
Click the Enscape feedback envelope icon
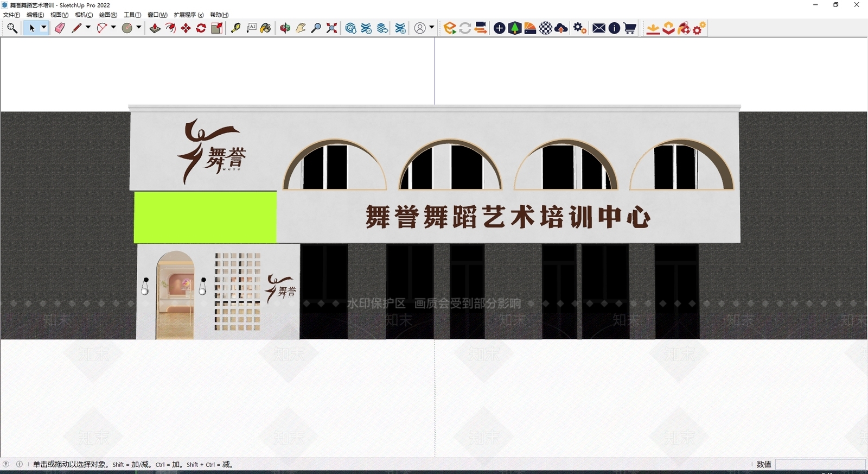click(599, 28)
